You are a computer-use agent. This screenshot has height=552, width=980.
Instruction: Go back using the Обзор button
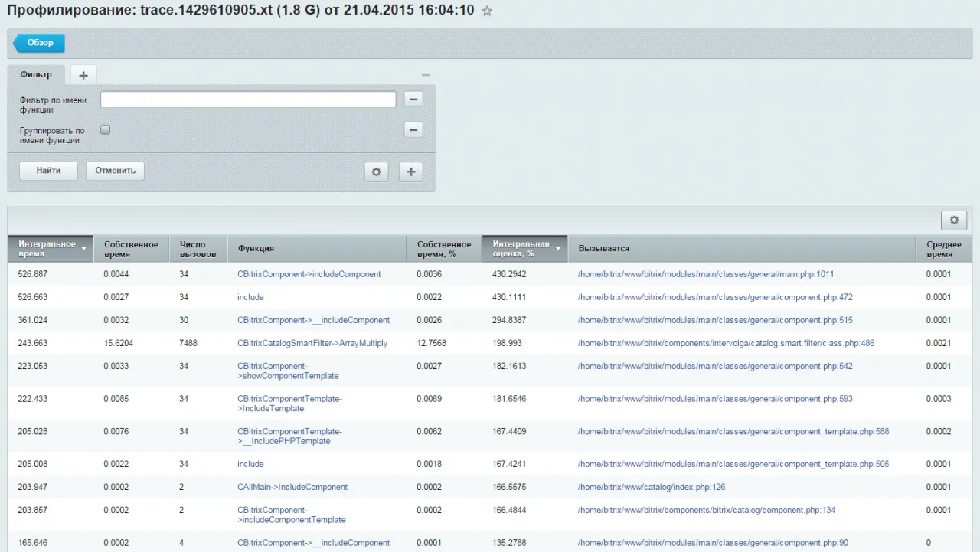click(x=40, y=43)
